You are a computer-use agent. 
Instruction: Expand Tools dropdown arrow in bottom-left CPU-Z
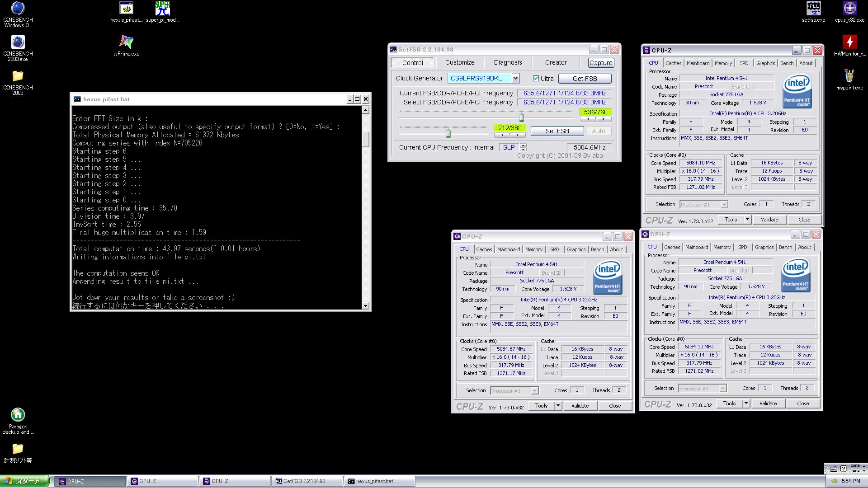click(x=558, y=406)
